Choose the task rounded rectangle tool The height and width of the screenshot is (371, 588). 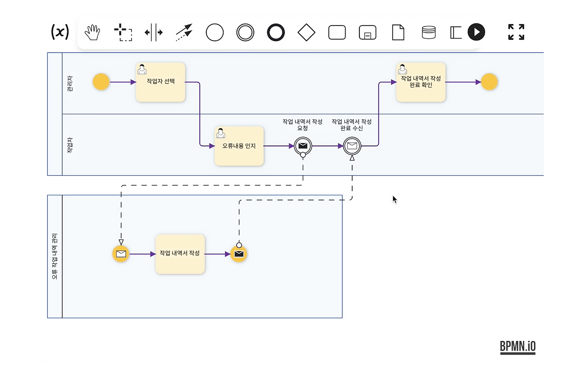click(x=337, y=33)
